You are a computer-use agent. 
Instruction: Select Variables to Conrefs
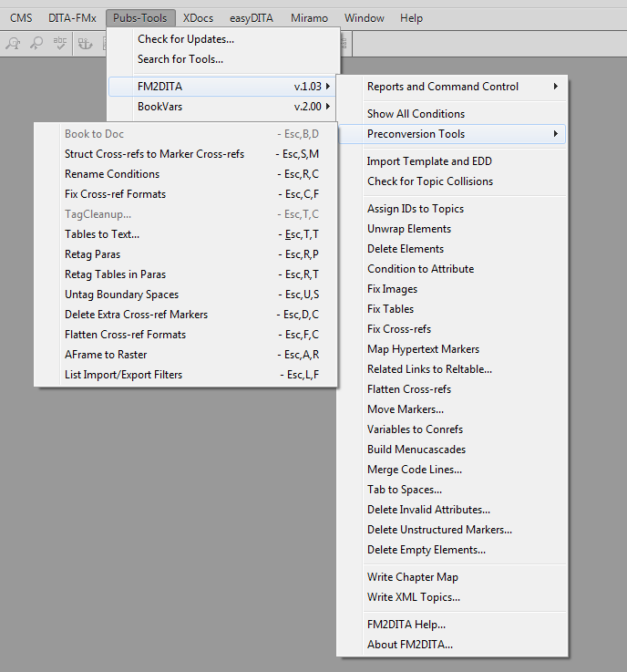(x=452, y=429)
